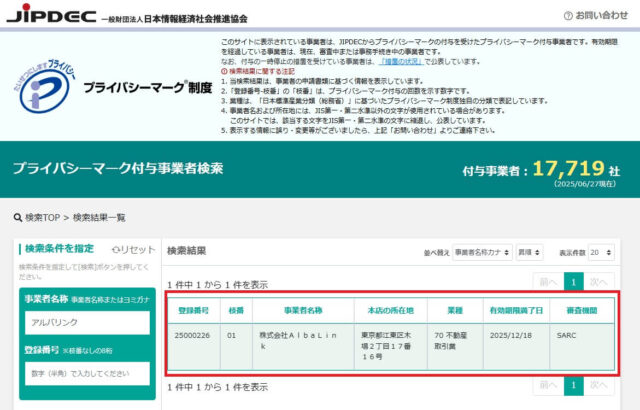Click the プライバシーマーク付与事業者検索 heading
The width and height of the screenshot is (640, 410).
coord(118,168)
